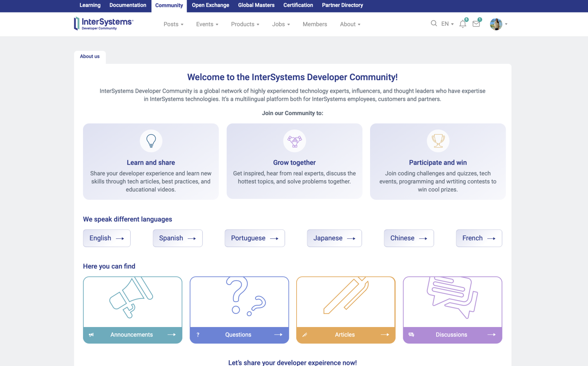Select the Community top tab
Image resolution: width=588 pixels, height=366 pixels.
(169, 6)
